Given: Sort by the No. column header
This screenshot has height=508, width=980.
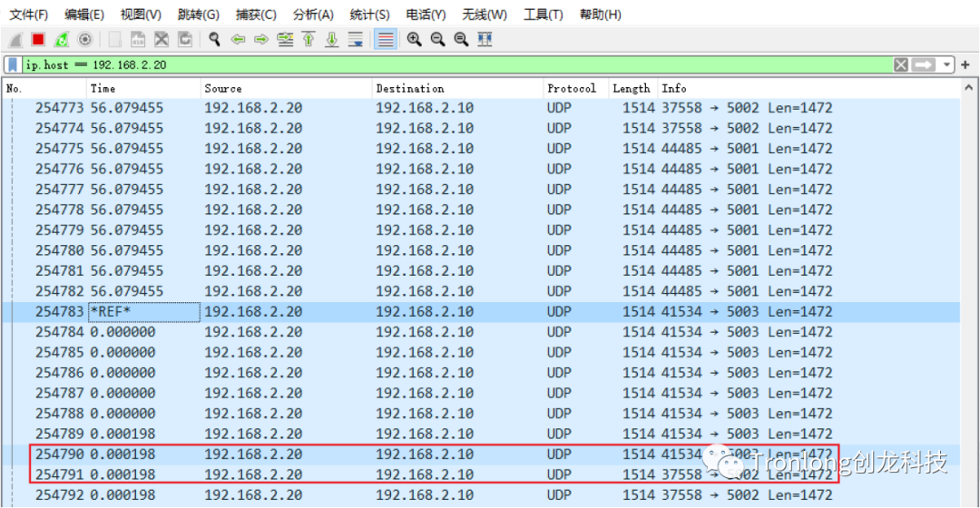Looking at the screenshot, I should [44, 89].
